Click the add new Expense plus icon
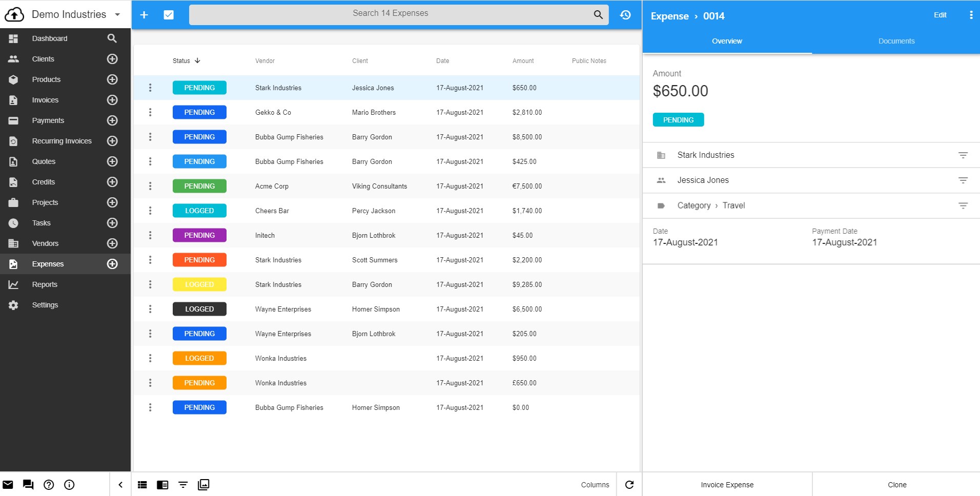This screenshot has width=980, height=496. [144, 15]
